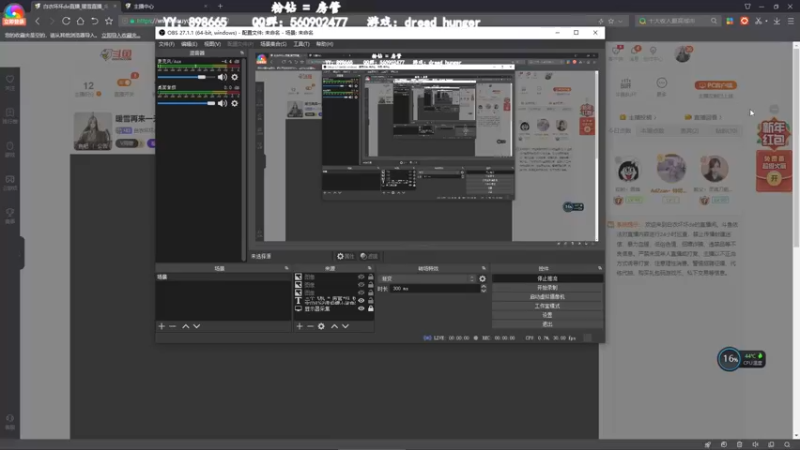This screenshot has width=800, height=450.
Task: Select the scene entry in scenes list
Action: coord(223,277)
